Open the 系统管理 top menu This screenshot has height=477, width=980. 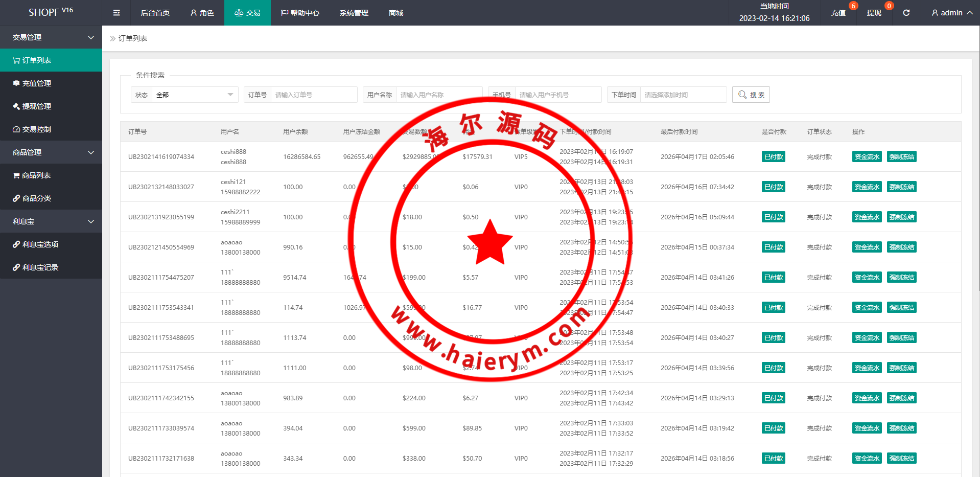(x=354, y=13)
